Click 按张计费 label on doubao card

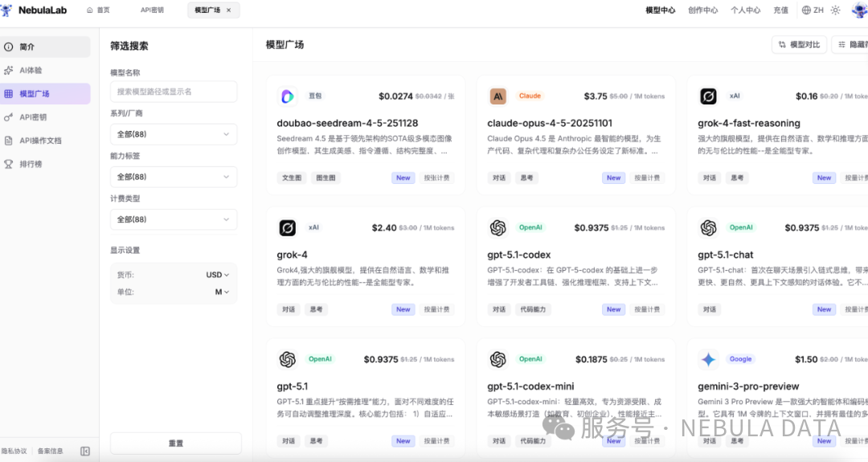tap(436, 178)
